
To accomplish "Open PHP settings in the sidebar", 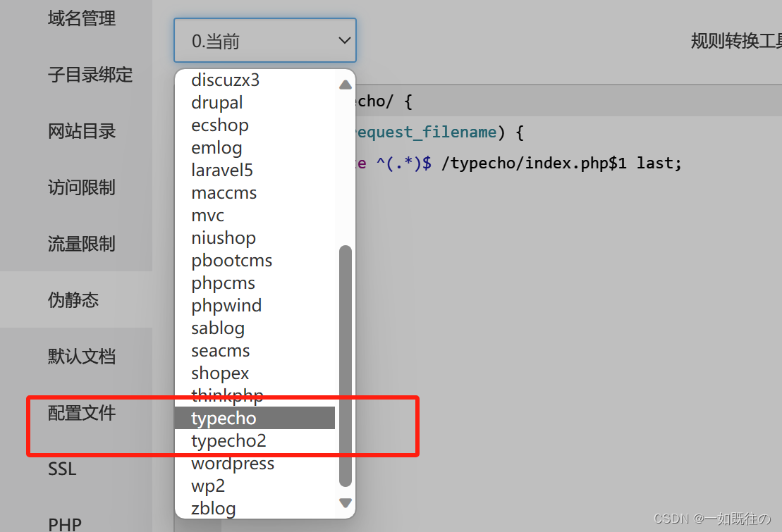I will click(65, 523).
